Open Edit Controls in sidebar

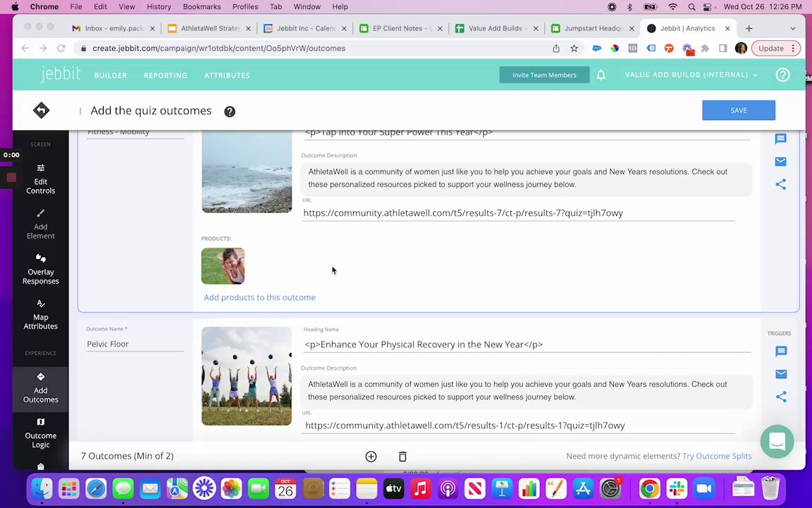(40, 179)
